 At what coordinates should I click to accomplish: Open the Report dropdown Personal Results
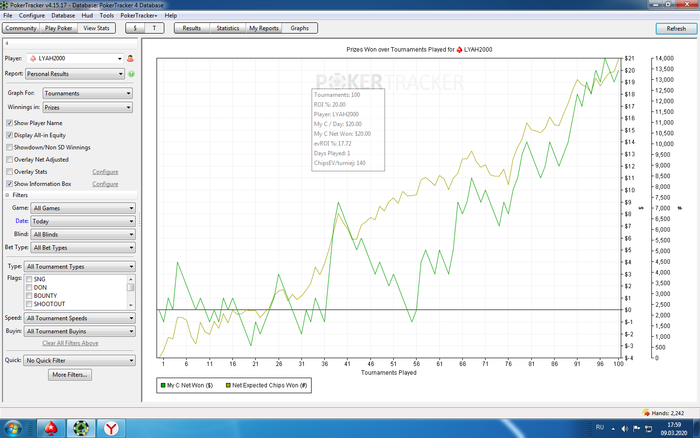point(75,74)
